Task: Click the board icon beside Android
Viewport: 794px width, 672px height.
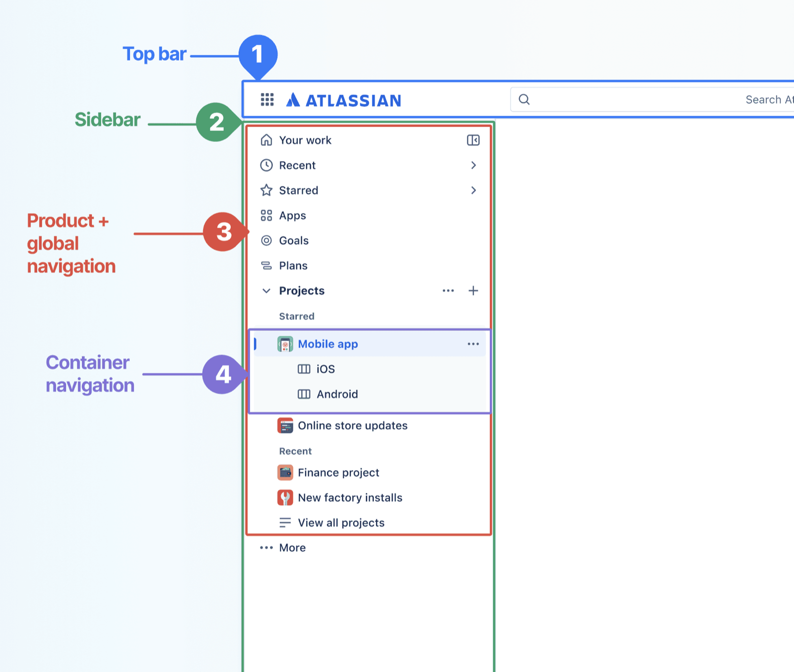Action: click(x=304, y=394)
